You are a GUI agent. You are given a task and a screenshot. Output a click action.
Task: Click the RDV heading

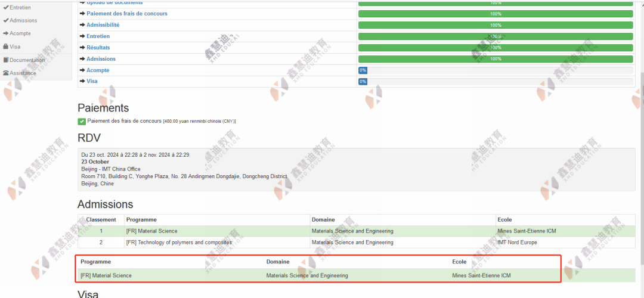pyautogui.click(x=89, y=138)
